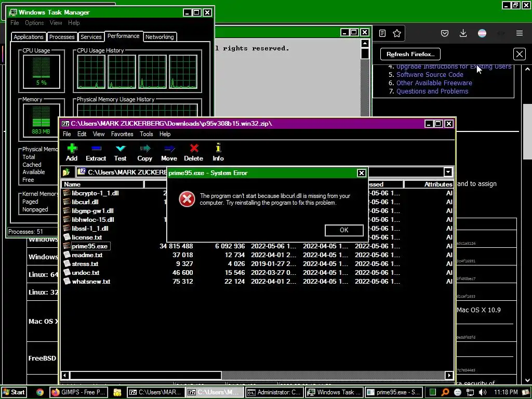Click the Delete tool in 7-Zip toolbar
Viewport: 532px width, 399px height.
coord(193,152)
